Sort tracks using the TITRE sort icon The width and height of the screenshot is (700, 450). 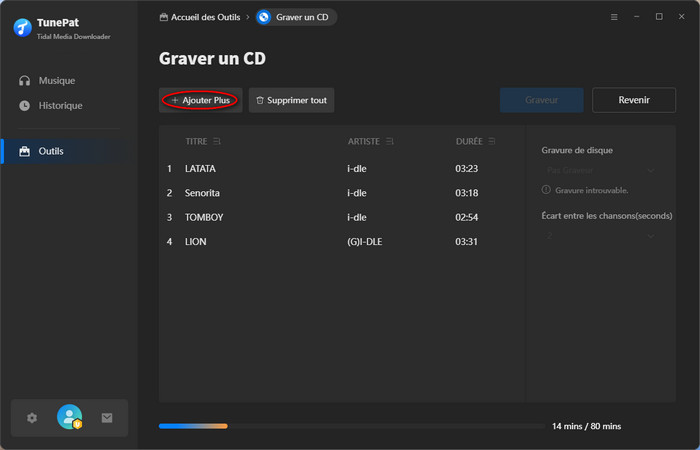pos(217,142)
